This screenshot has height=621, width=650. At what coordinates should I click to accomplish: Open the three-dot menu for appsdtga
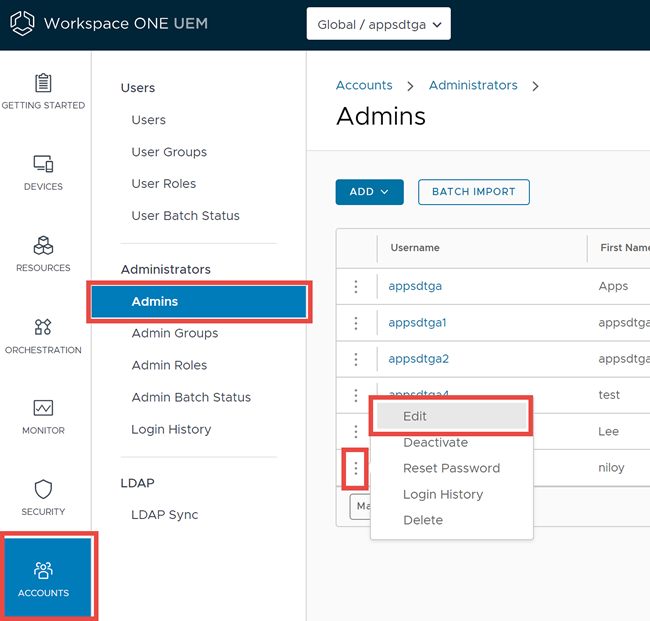tap(356, 286)
